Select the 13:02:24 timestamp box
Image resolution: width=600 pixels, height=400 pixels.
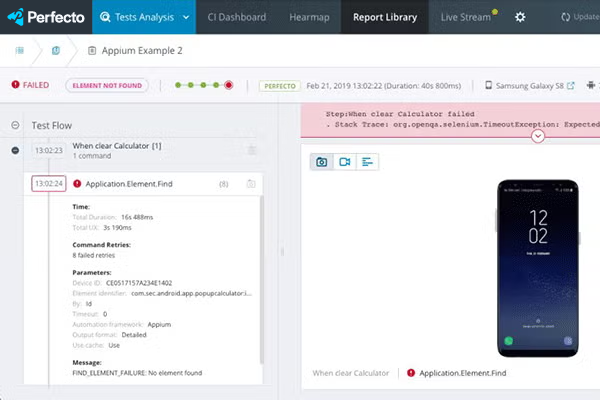pos(49,183)
